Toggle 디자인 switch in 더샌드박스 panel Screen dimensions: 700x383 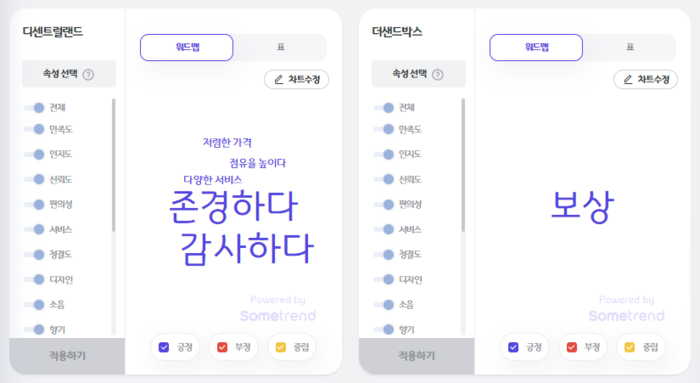tap(384, 280)
